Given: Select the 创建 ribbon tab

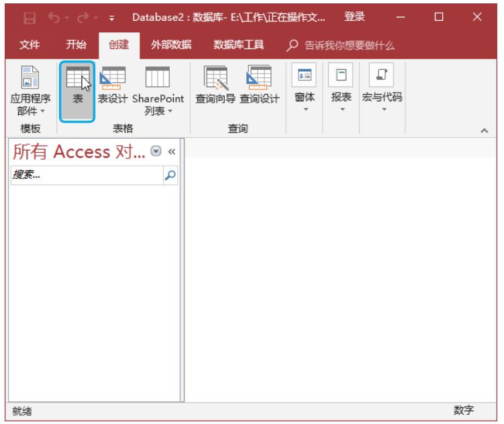Looking at the screenshot, I should 119,45.
